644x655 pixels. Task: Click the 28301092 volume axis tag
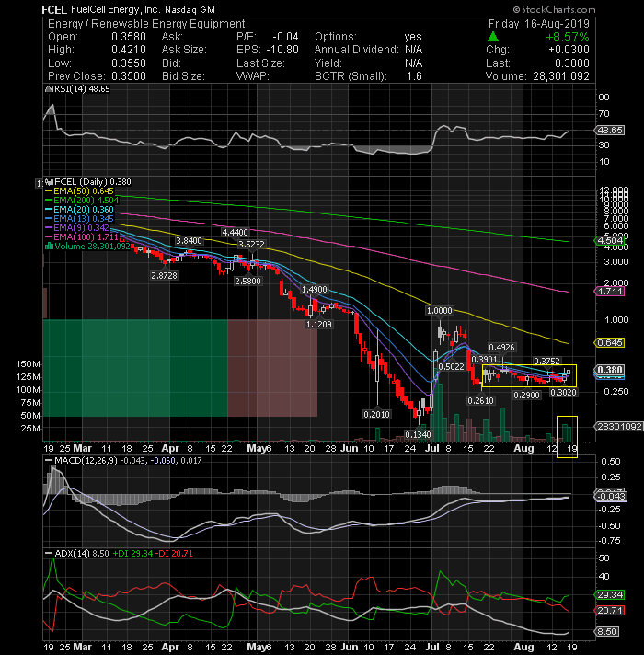(619, 427)
